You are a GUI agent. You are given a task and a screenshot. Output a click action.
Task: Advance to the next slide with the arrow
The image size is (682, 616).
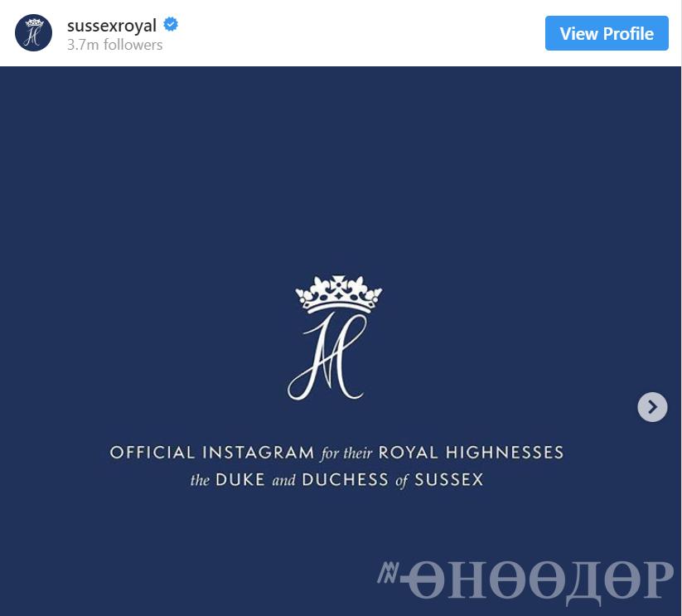coord(652,406)
